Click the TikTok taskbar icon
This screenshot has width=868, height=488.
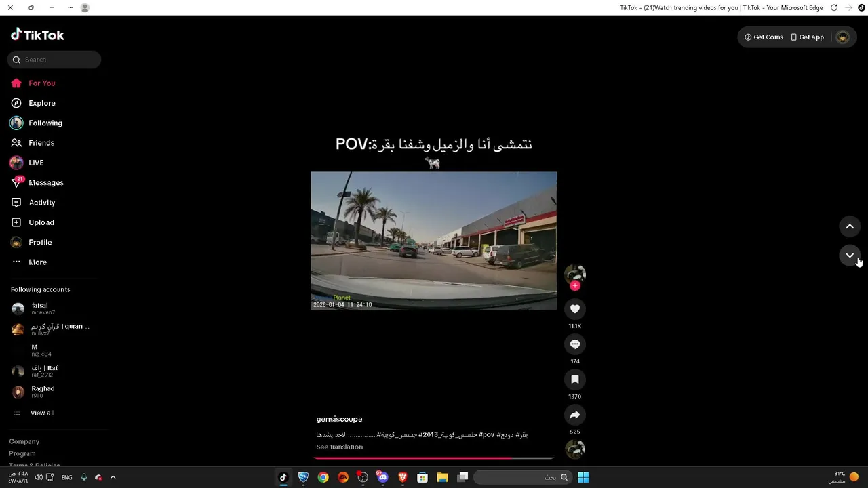coord(283,477)
